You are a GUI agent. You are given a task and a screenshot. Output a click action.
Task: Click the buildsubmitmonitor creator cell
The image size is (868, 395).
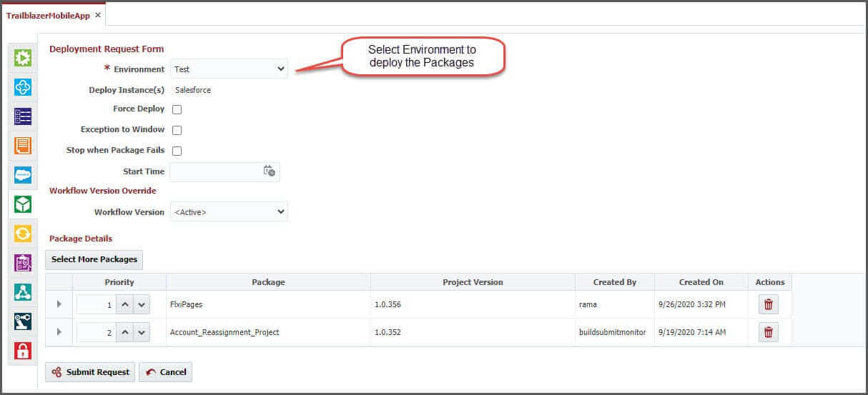pos(615,332)
